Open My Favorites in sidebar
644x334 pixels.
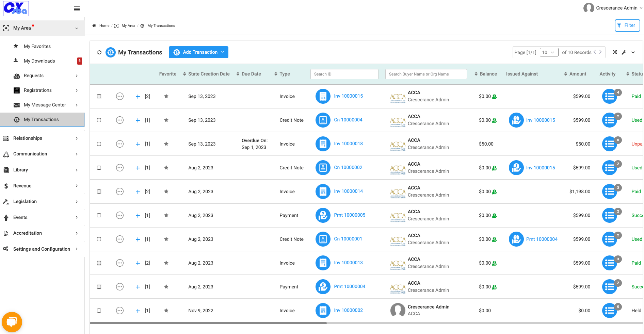[x=37, y=46]
